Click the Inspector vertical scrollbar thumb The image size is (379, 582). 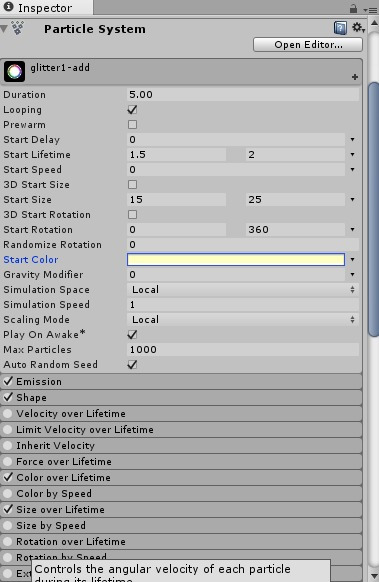(373, 210)
